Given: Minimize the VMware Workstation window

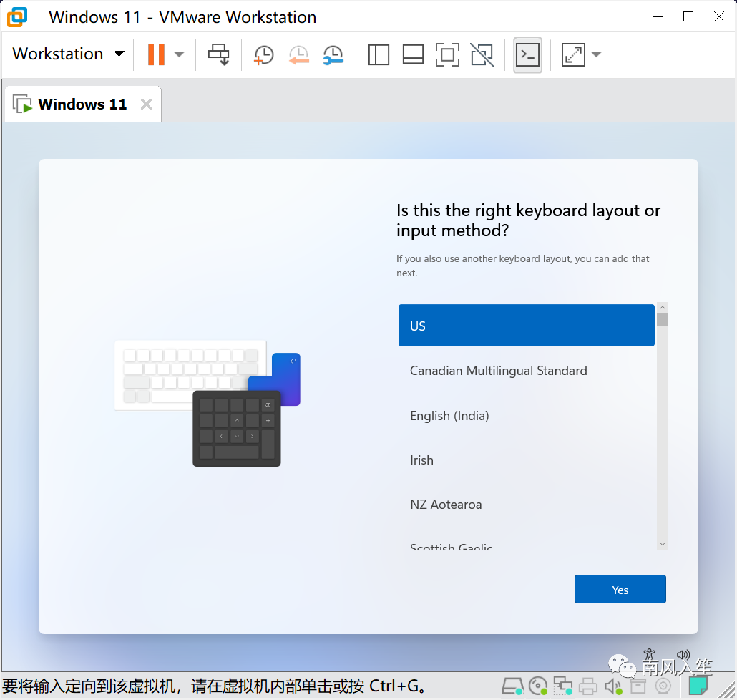Looking at the screenshot, I should 658,17.
